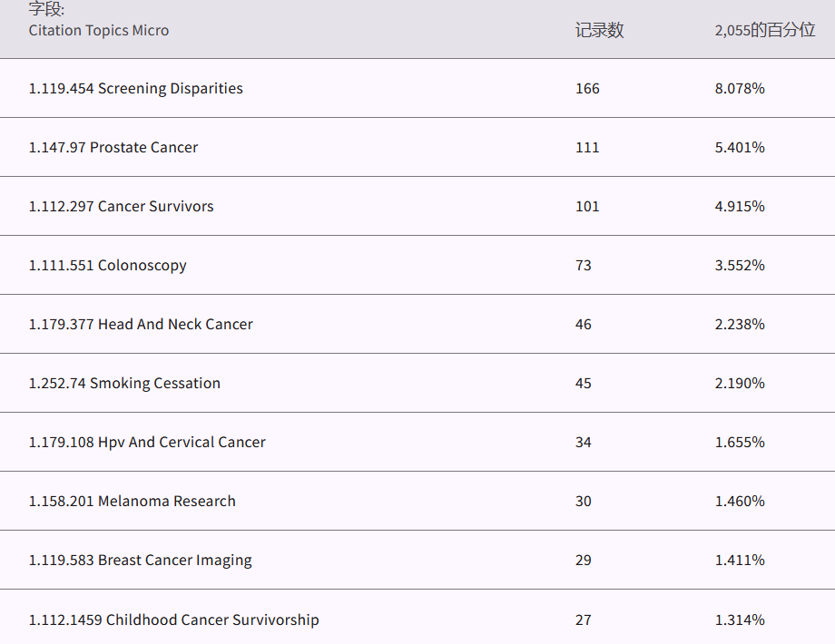Viewport: 835px width, 644px height.
Task: Select the Screening Disparities topic row
Action: click(136, 88)
